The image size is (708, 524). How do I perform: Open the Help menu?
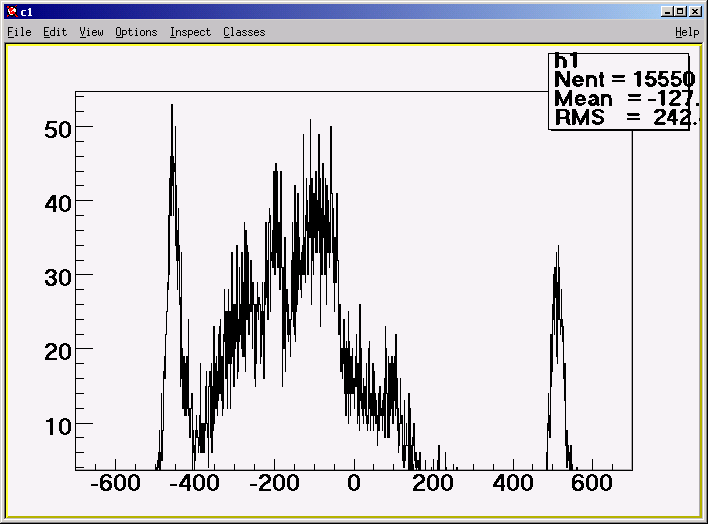[x=687, y=32]
